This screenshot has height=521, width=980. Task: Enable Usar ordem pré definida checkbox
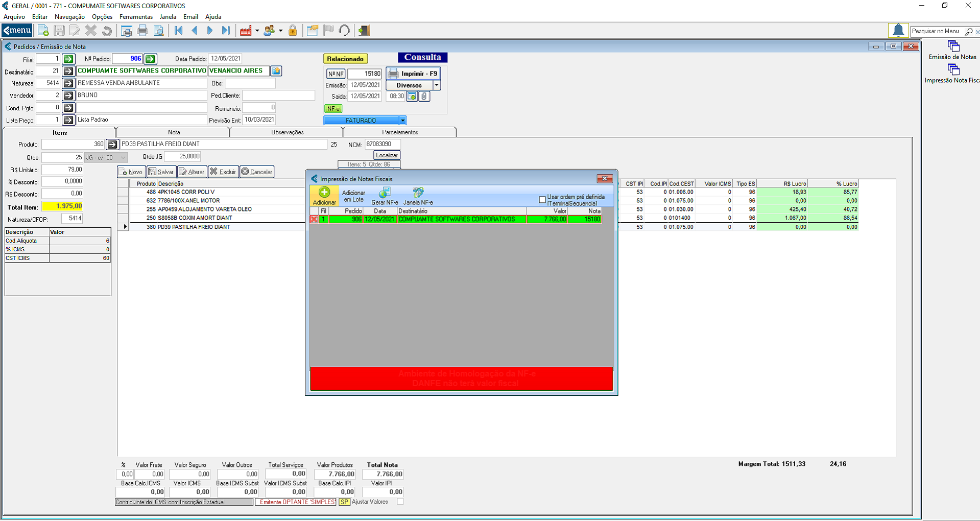(x=542, y=200)
